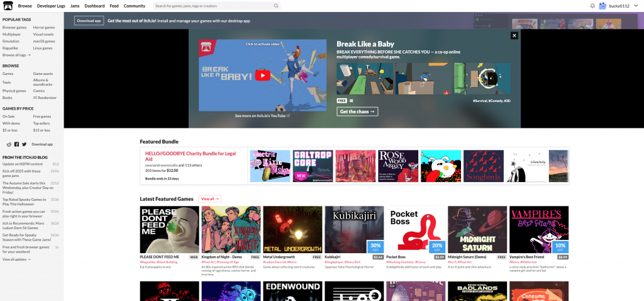The image size is (644, 301).
Task: Select Browser games tag
Action: (x=14, y=28)
